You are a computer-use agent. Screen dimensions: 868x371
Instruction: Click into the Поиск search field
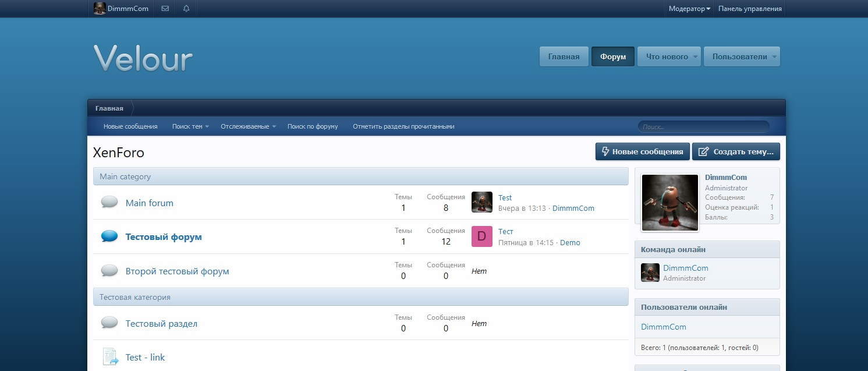click(x=703, y=126)
